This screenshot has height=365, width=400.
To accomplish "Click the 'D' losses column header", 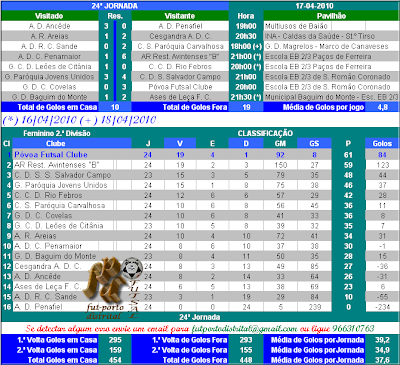I will point(246,143).
